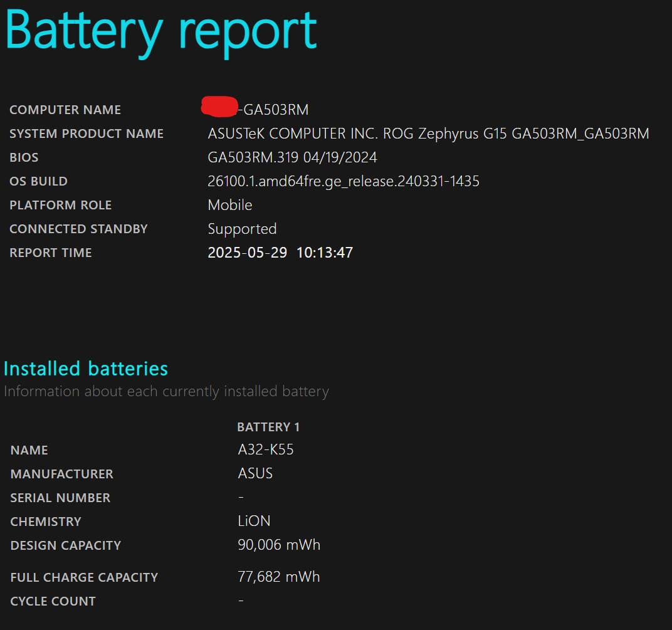Image resolution: width=672 pixels, height=630 pixels.
Task: Select 'Information about each currently installed battery' subtitle
Action: pyautogui.click(x=166, y=392)
